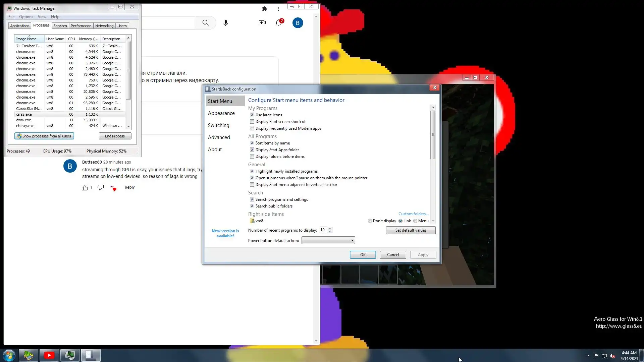Enable Display Start screen shortcut checkbox
This screenshot has height=362, width=644.
point(252,122)
